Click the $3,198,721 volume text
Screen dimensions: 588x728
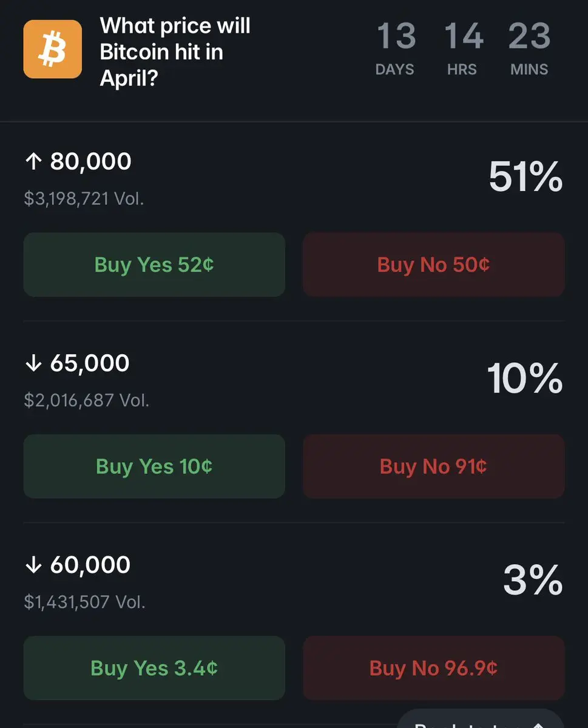[x=84, y=198]
